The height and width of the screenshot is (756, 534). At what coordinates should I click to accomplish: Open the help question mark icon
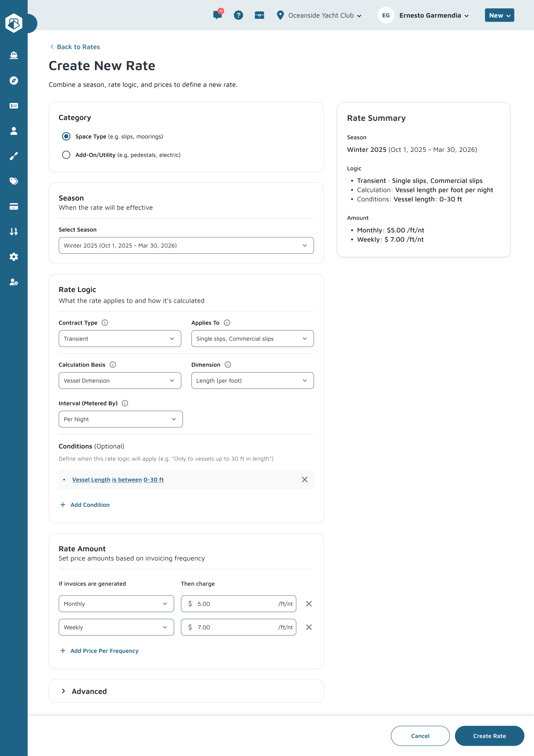238,15
